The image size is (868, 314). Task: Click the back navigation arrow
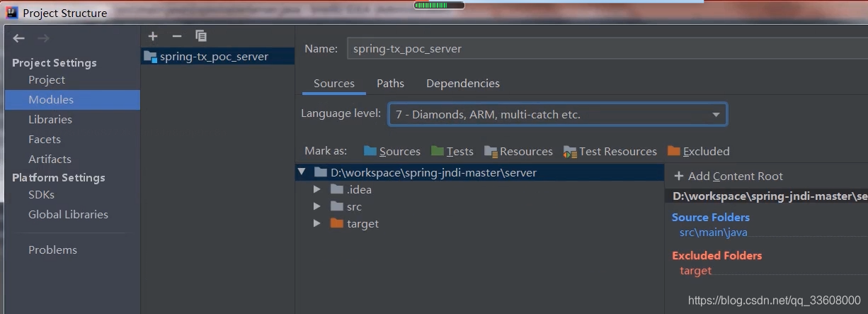(x=19, y=38)
